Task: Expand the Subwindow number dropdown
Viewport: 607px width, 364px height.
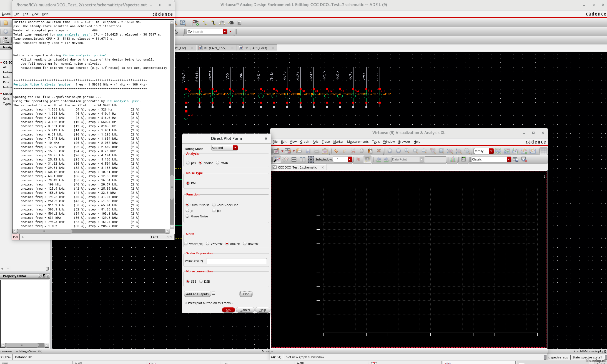Action: pos(350,159)
